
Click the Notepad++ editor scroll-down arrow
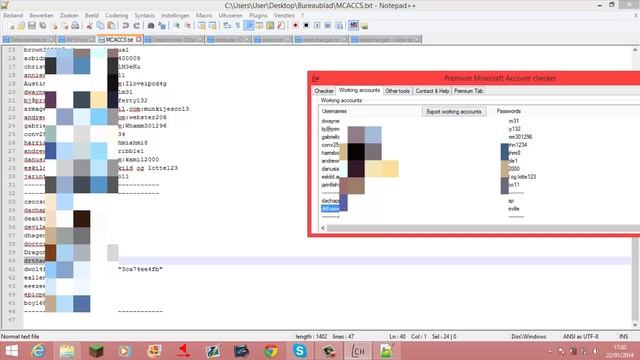[x=635, y=324]
